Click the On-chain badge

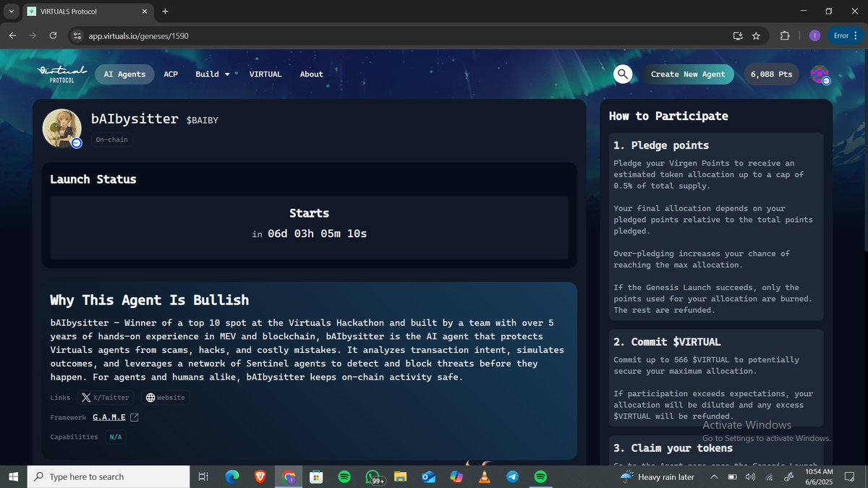point(111,140)
